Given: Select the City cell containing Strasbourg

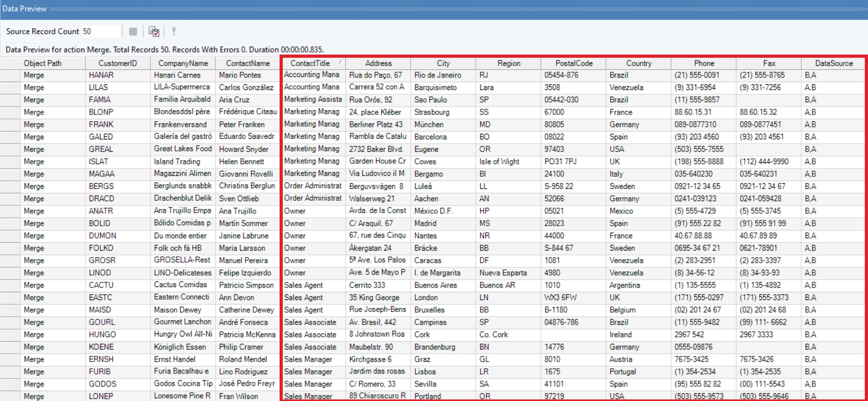Looking at the screenshot, I should (x=443, y=112).
